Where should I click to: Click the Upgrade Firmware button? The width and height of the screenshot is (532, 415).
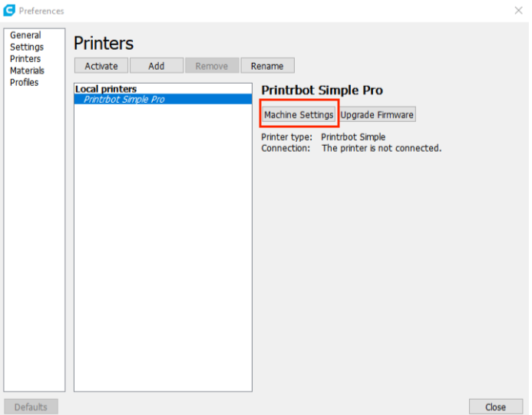(x=377, y=114)
